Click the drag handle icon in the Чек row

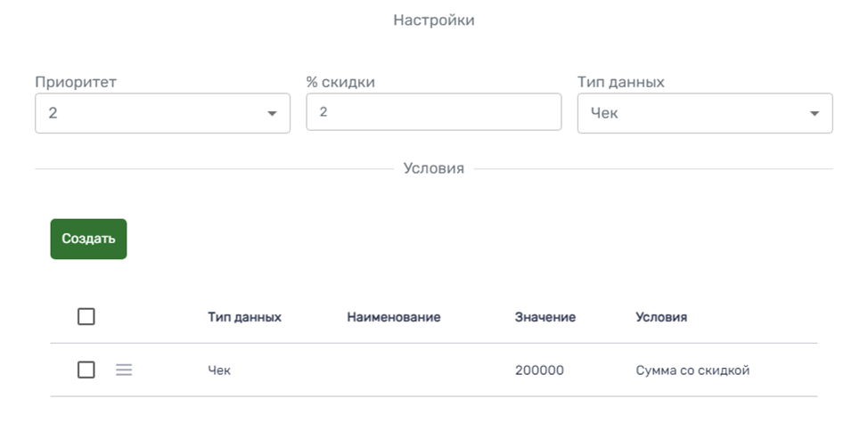(124, 370)
